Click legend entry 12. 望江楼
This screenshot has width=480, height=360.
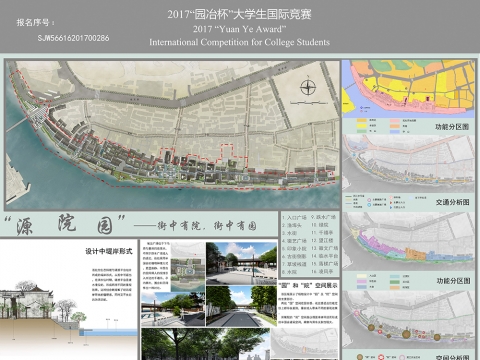tap(322, 241)
